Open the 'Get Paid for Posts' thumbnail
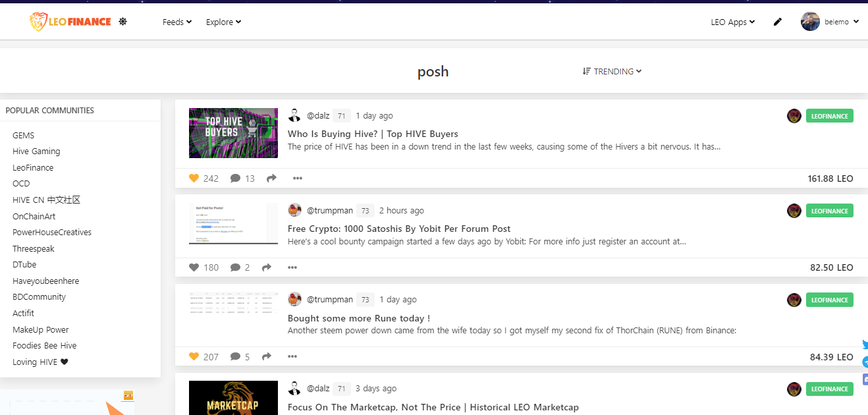Screen dimensions: 868x415 (233, 224)
